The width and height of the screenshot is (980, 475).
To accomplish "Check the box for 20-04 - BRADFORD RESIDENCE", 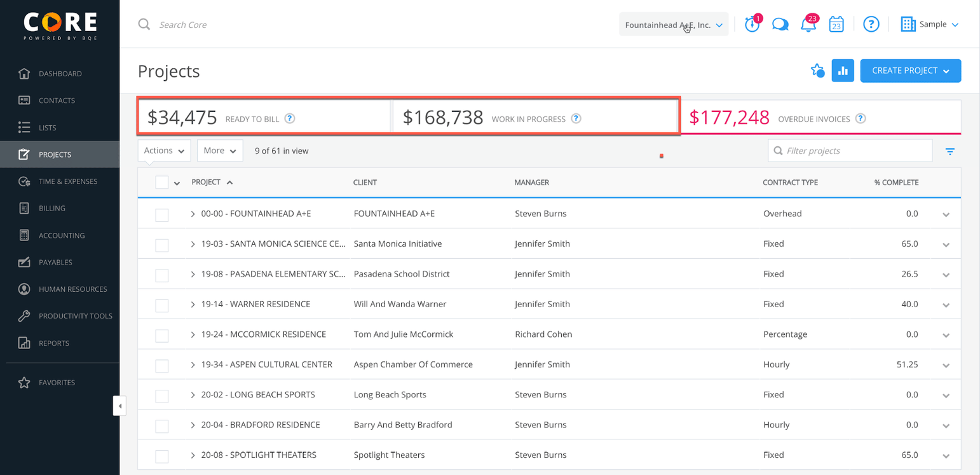I will 162,426.
